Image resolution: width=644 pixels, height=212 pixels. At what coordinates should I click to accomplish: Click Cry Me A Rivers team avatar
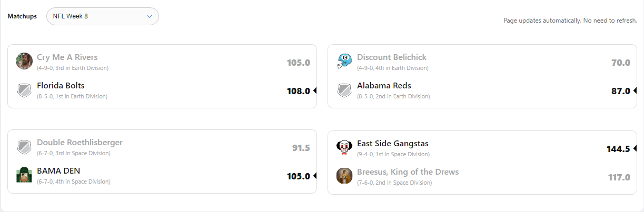(24, 61)
